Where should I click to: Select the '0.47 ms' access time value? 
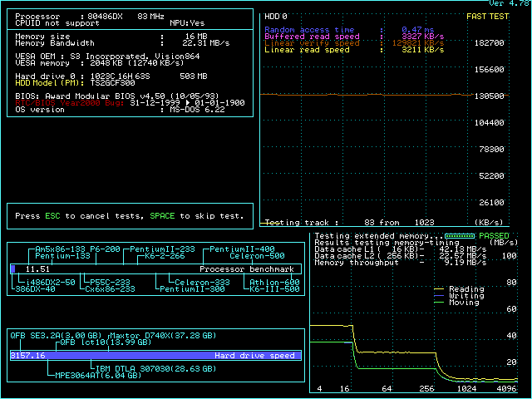[417, 30]
